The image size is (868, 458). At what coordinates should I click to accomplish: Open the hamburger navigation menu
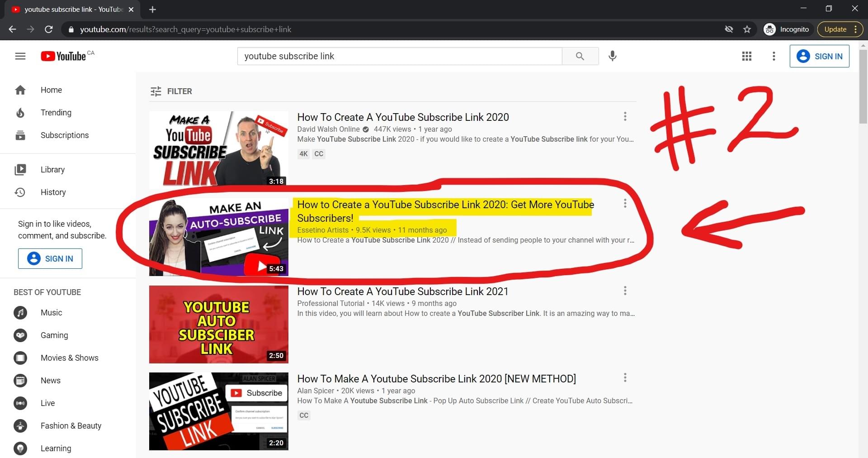click(x=20, y=56)
